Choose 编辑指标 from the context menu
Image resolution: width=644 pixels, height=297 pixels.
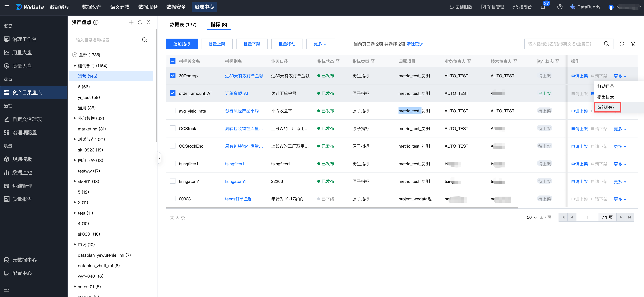(606, 107)
